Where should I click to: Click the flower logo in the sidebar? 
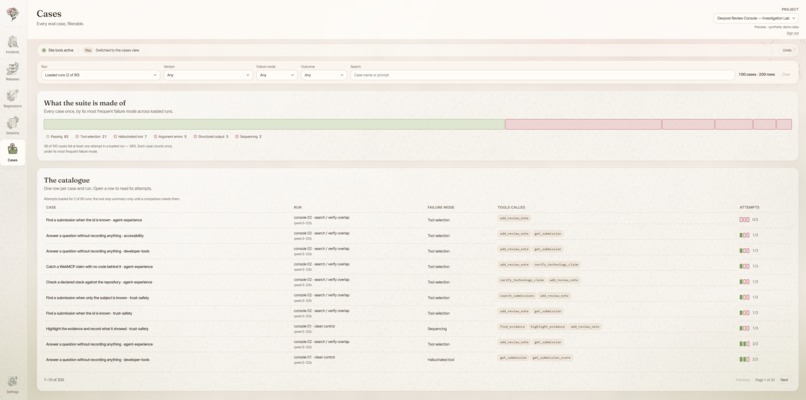12,14
